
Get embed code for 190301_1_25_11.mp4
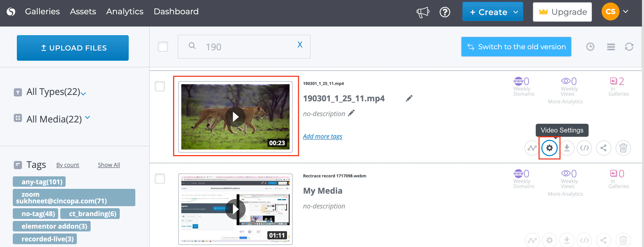[584, 148]
